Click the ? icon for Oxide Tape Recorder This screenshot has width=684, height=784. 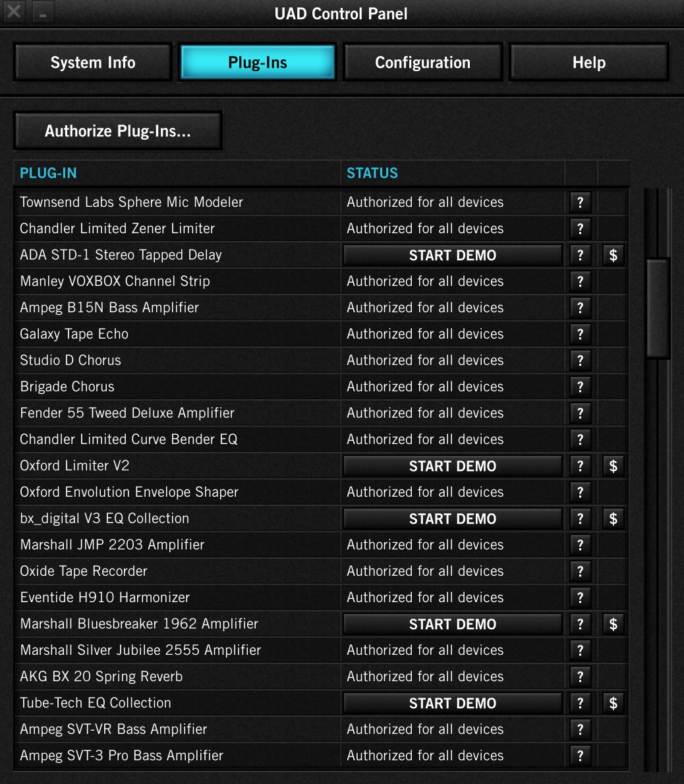pyautogui.click(x=580, y=571)
